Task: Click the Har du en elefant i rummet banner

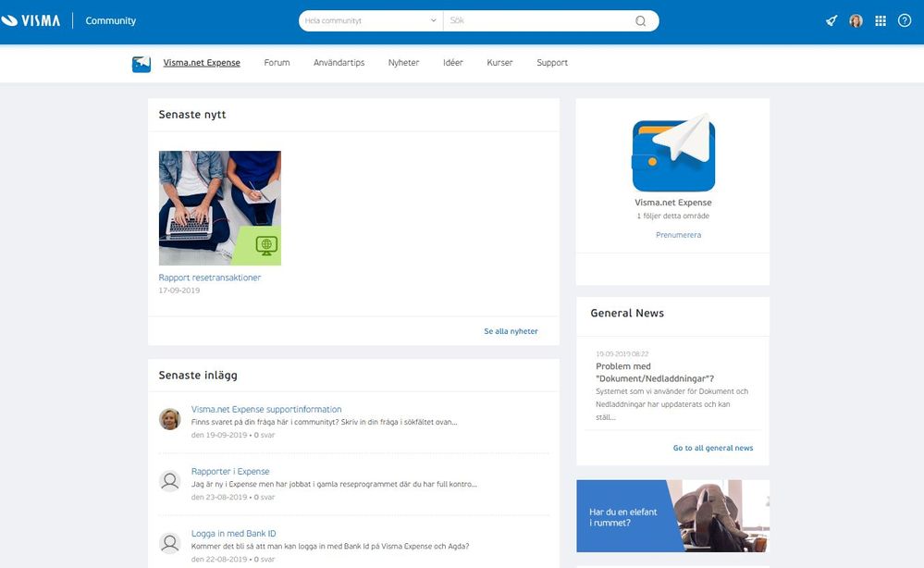Action: coord(673,516)
